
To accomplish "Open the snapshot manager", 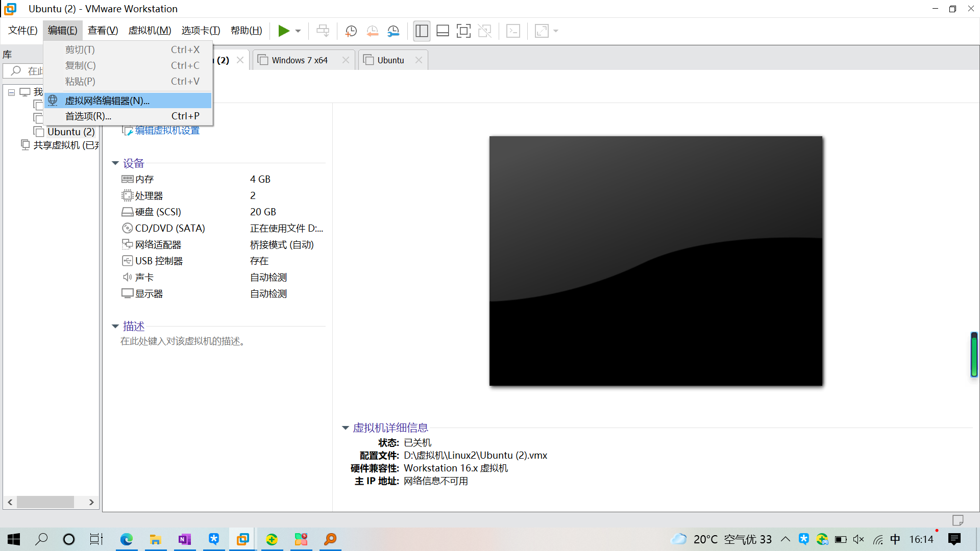I will (393, 31).
